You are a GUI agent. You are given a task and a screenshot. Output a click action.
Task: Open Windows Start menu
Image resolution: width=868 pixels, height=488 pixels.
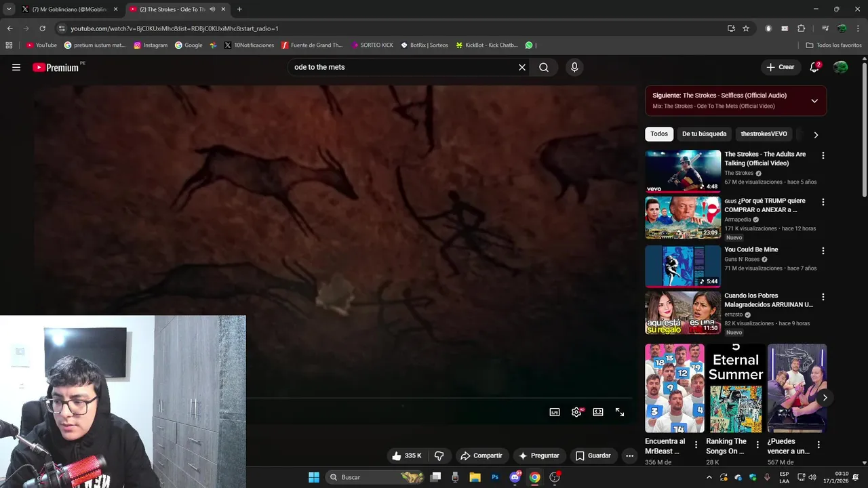pyautogui.click(x=314, y=477)
